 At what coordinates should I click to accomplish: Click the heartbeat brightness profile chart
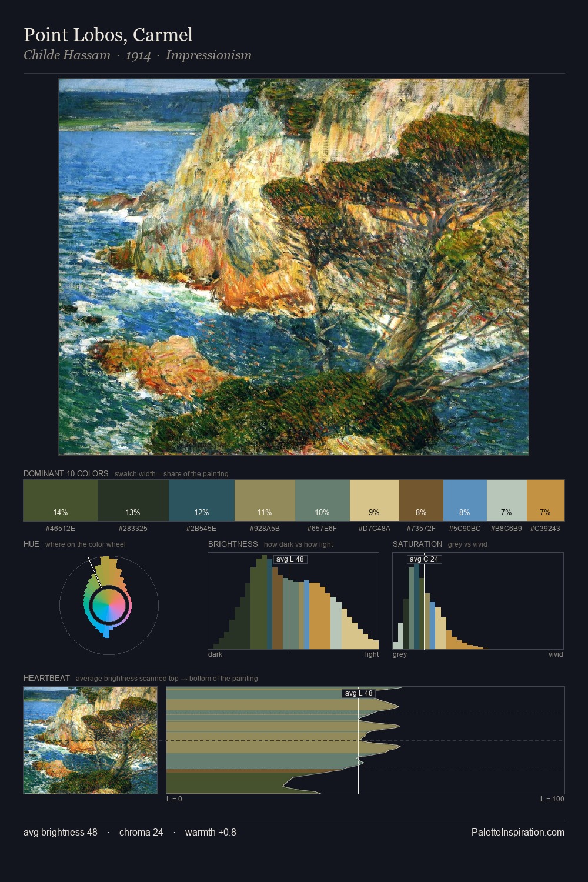(365, 740)
